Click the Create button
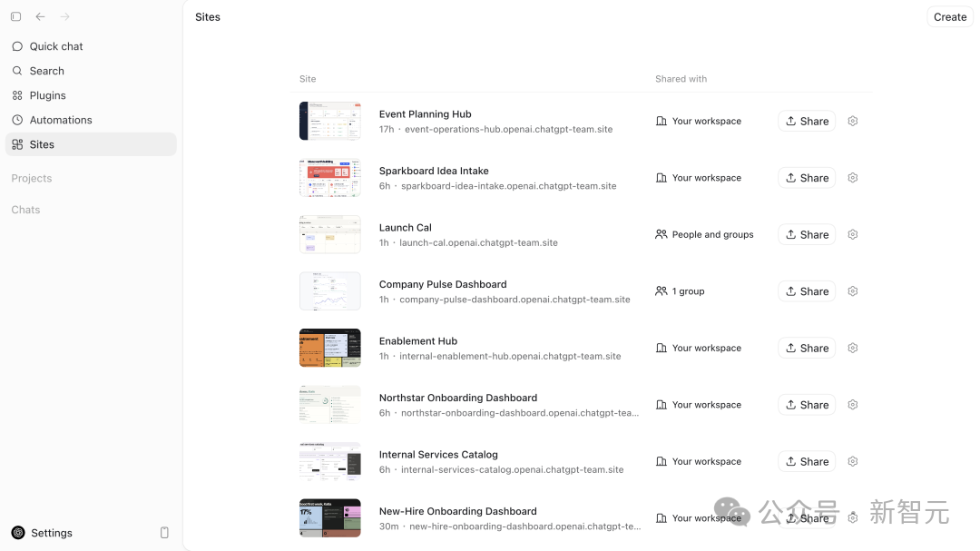This screenshot has width=980, height=551. 949,17
